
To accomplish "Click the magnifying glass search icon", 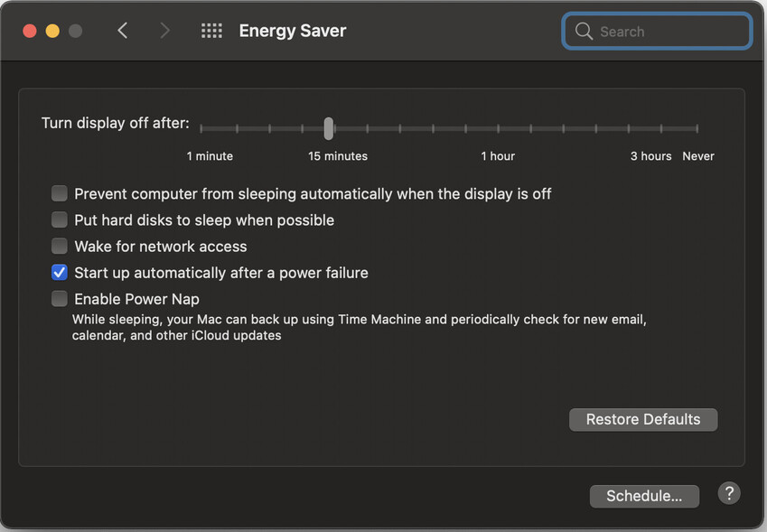I will pyautogui.click(x=584, y=32).
